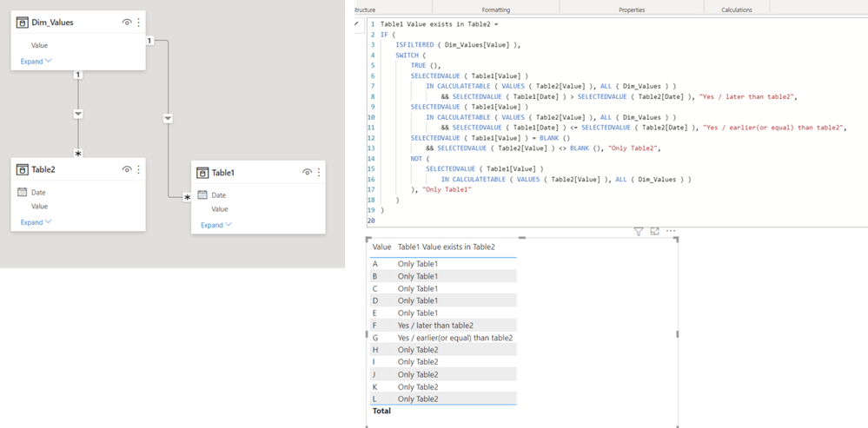Activate focus mode on the table visual
This screenshot has width=868, height=428.
click(655, 231)
